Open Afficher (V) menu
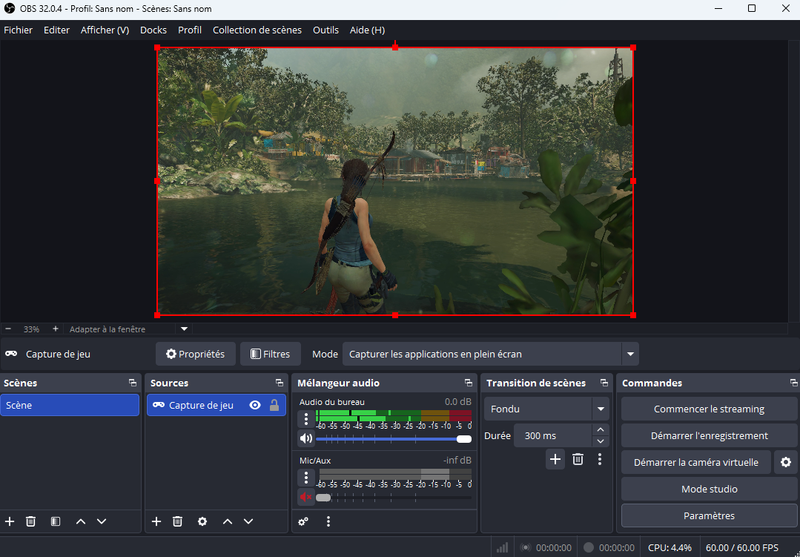This screenshot has width=800, height=557. [105, 30]
